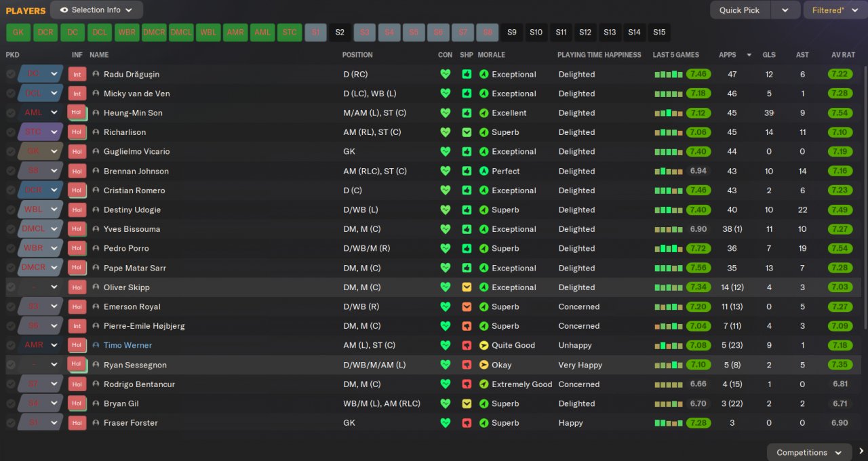The width and height of the screenshot is (868, 461).
Task: Click Timo Werner's yellow morale icon
Action: point(484,345)
